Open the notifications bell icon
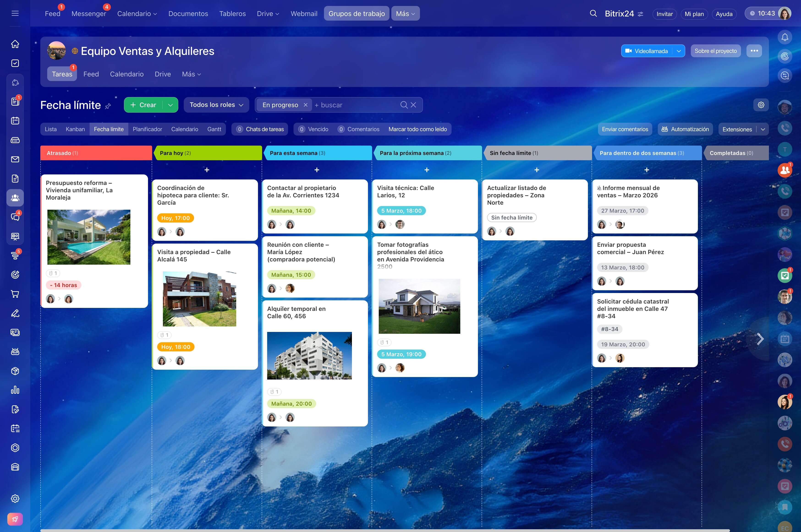Image resolution: width=801 pixels, height=532 pixels. 785,37
